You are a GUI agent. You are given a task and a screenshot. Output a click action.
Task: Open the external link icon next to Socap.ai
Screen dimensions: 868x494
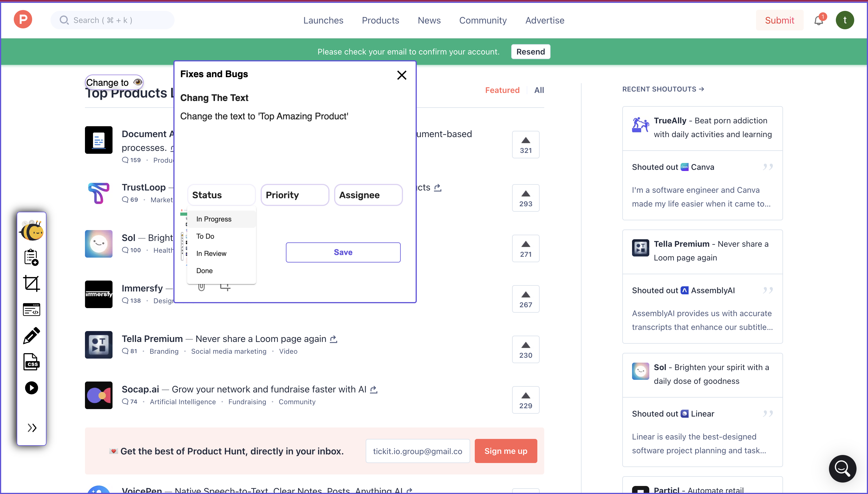pos(373,390)
